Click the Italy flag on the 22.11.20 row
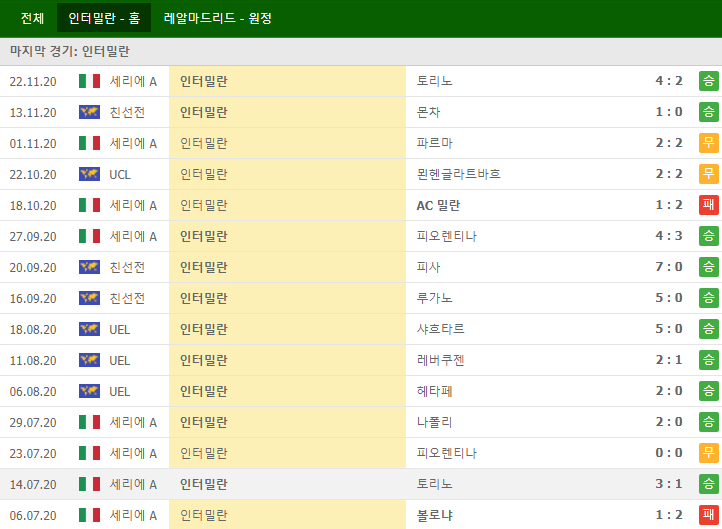This screenshot has height=529, width=722. coord(89,81)
